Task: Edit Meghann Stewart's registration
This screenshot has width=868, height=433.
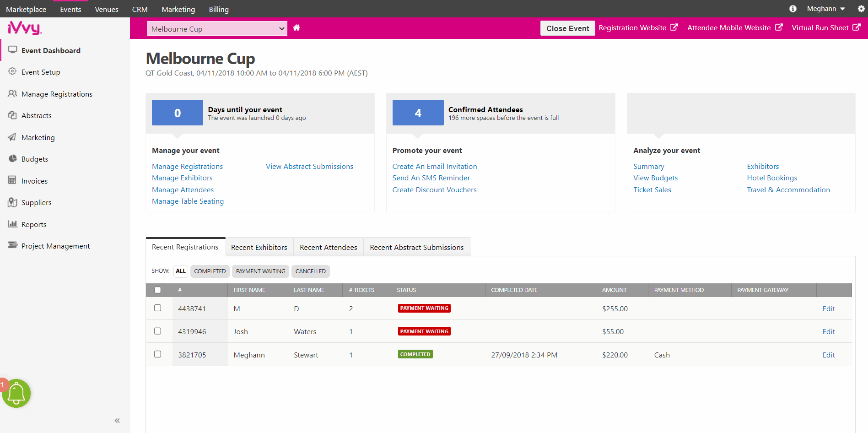Action: pos(828,355)
